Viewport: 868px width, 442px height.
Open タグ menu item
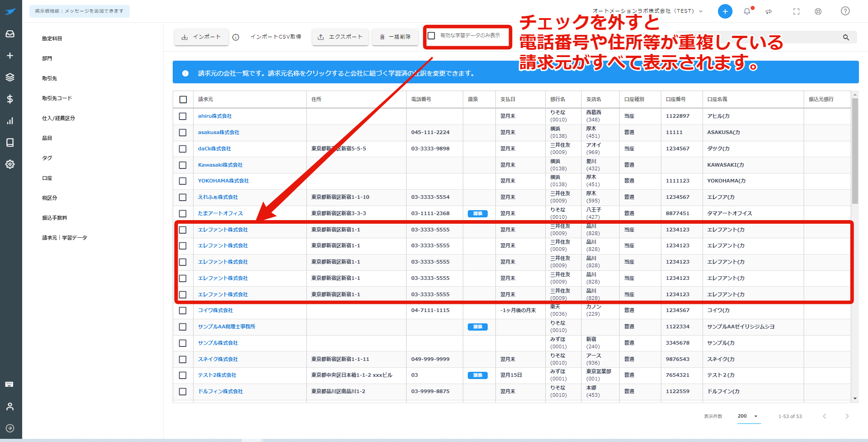[47, 158]
